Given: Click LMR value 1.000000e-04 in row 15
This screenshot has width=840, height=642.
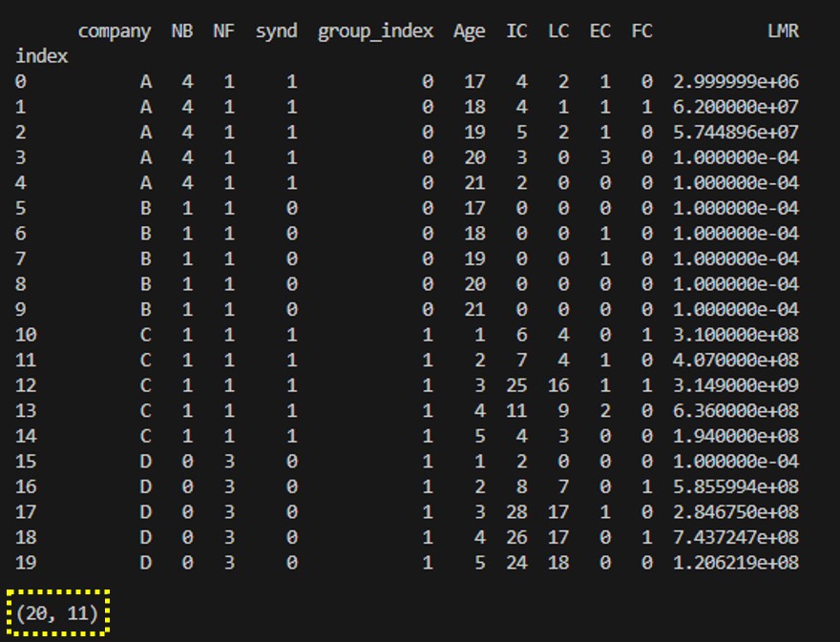Looking at the screenshot, I should pos(736,462).
